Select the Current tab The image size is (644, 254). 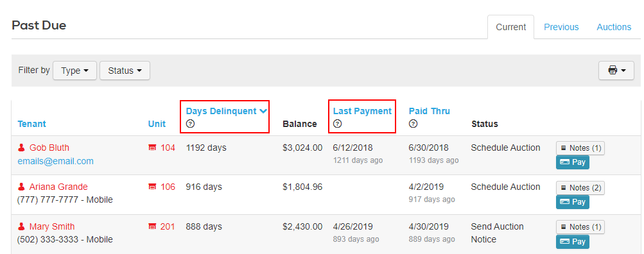click(x=510, y=27)
